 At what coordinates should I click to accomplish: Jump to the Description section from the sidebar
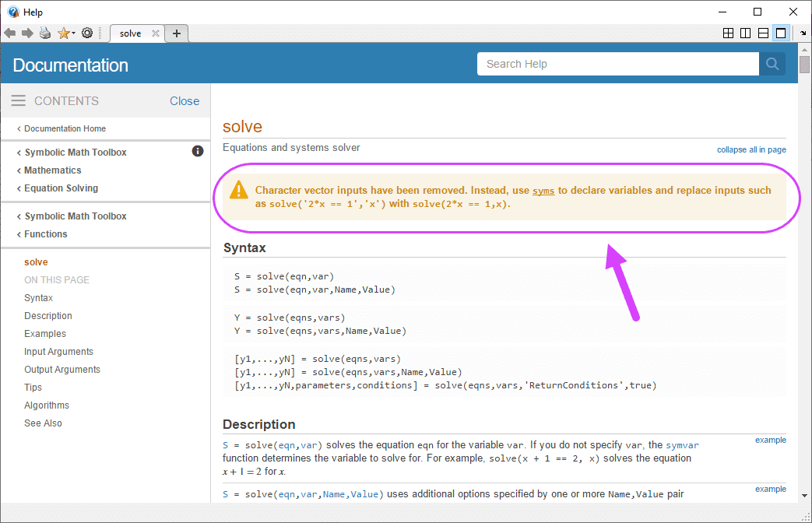pyautogui.click(x=48, y=316)
